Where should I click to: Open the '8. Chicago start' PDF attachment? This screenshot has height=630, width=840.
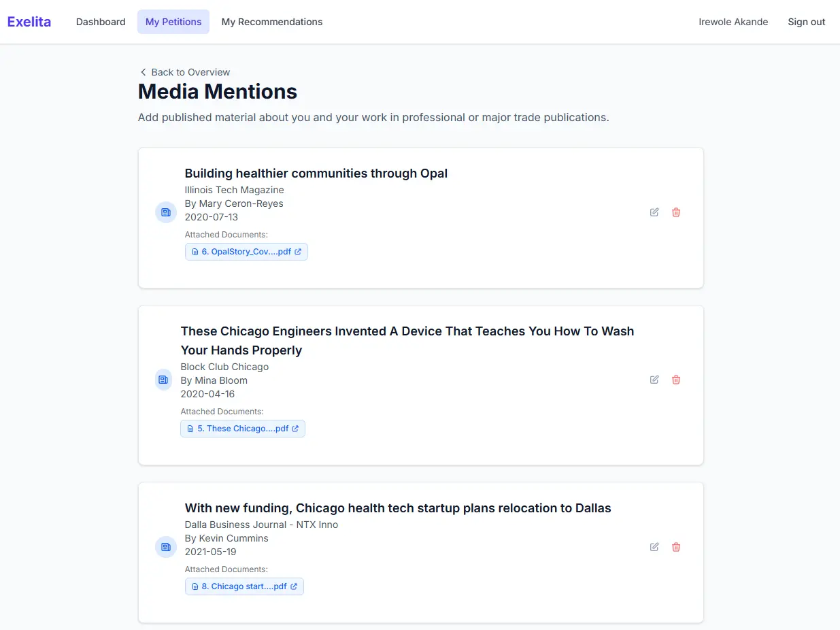point(244,586)
